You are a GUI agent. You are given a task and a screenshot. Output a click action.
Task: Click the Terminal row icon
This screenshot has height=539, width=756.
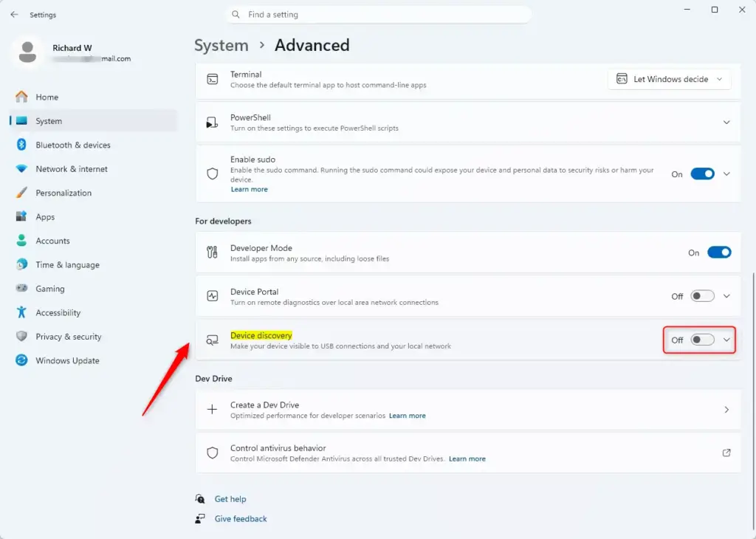click(x=212, y=79)
